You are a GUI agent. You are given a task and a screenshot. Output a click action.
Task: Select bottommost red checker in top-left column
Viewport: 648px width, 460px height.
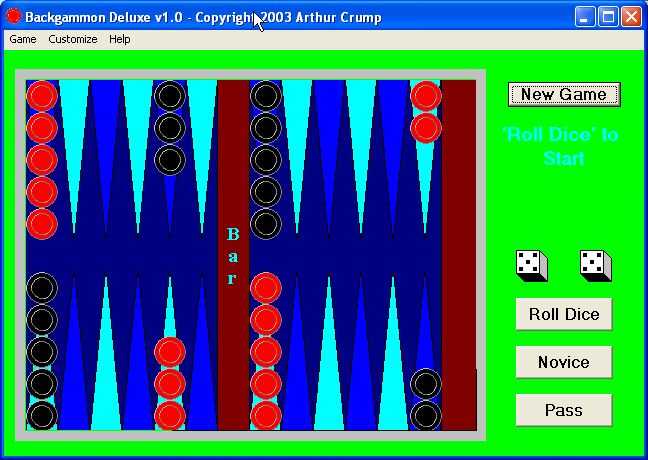(42, 224)
